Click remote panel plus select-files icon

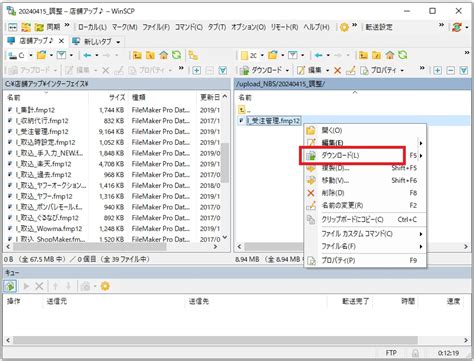click(x=437, y=70)
